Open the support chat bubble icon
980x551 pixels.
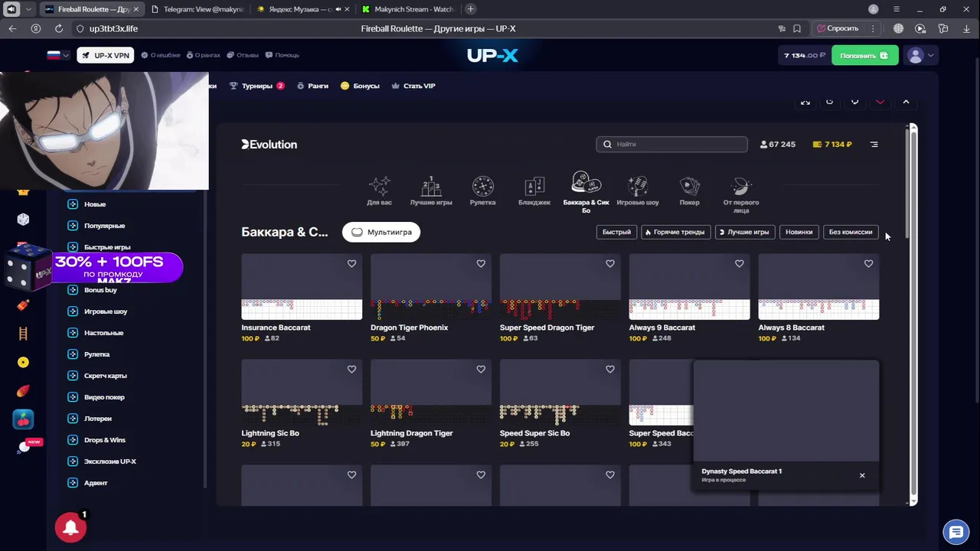click(x=956, y=532)
